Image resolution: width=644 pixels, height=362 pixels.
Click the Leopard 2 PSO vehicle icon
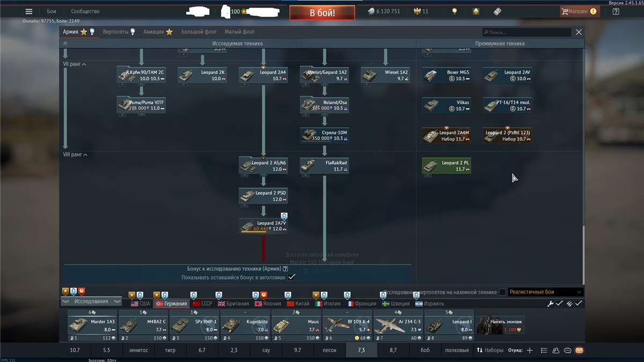247,196
